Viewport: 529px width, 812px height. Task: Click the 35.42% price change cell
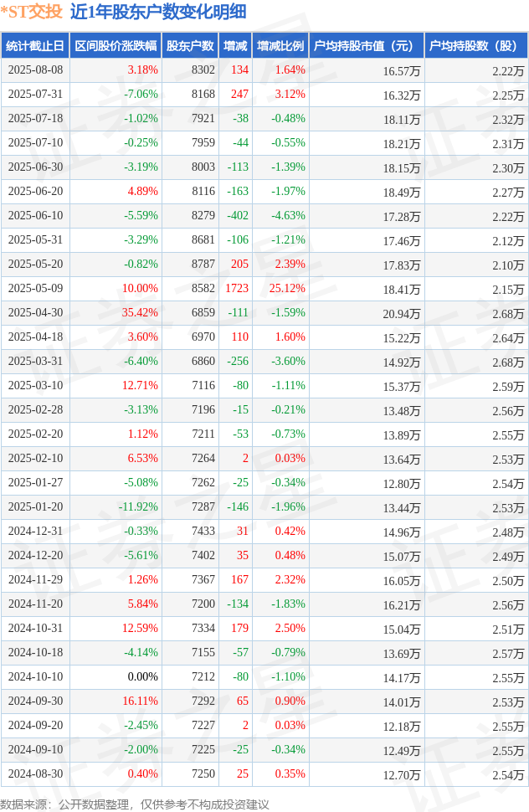tap(139, 313)
